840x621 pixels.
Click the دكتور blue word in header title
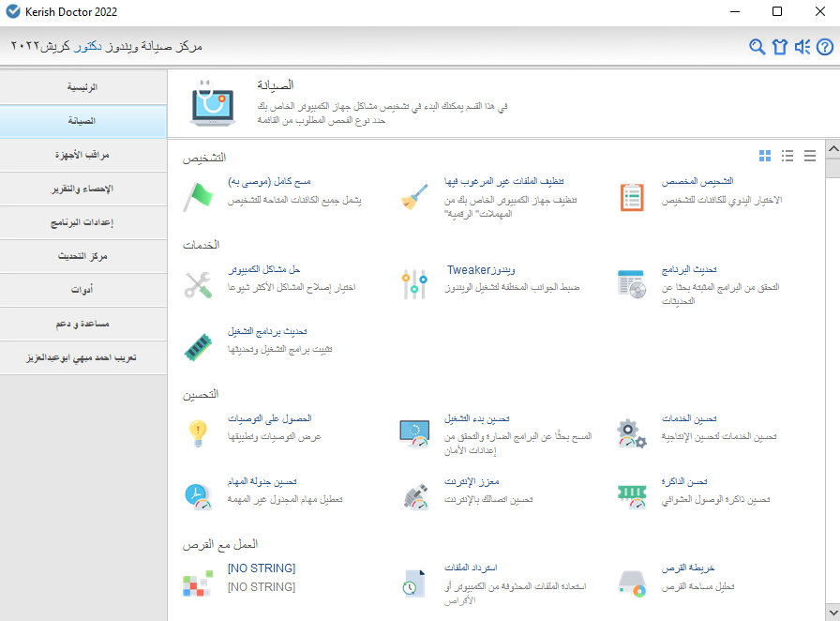[88, 47]
